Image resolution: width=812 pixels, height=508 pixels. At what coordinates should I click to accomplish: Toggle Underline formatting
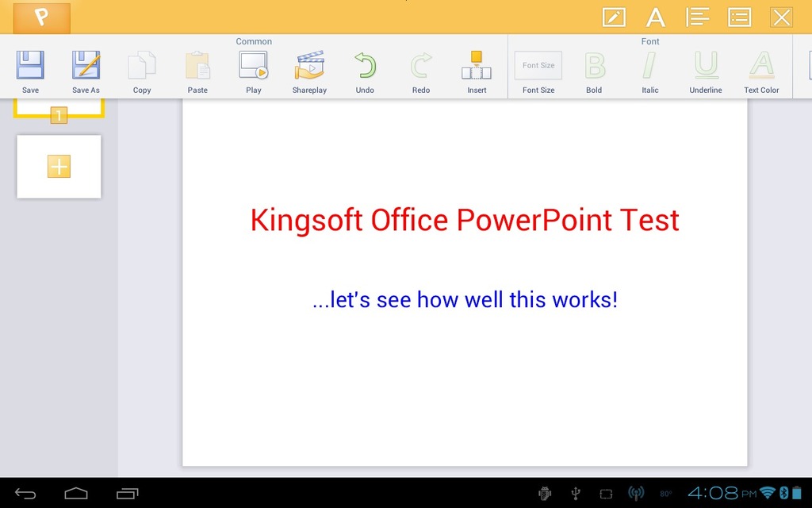click(706, 65)
